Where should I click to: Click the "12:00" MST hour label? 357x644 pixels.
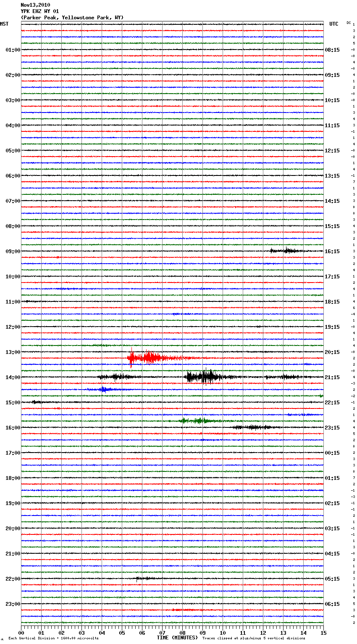click(13, 327)
